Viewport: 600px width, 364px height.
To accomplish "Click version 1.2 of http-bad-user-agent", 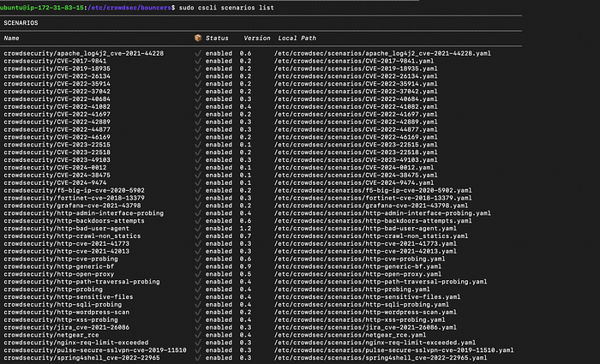I will (x=245, y=229).
